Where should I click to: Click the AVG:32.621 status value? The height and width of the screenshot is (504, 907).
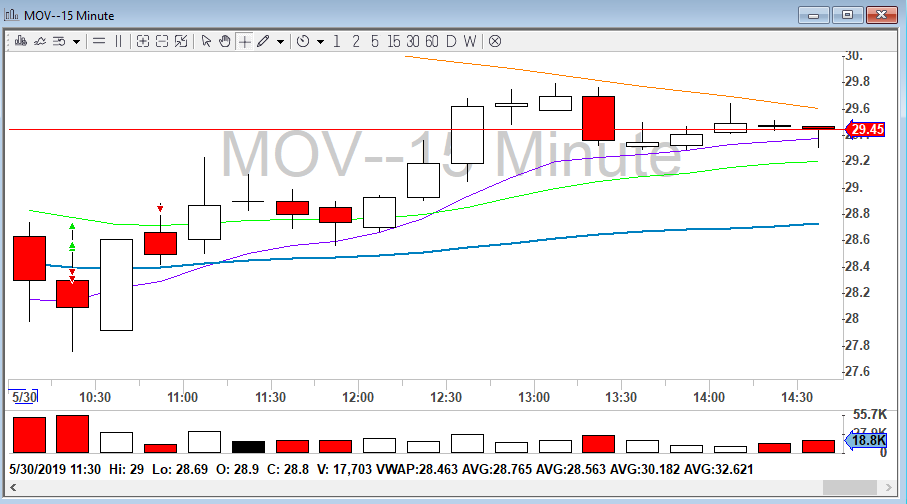click(x=718, y=469)
